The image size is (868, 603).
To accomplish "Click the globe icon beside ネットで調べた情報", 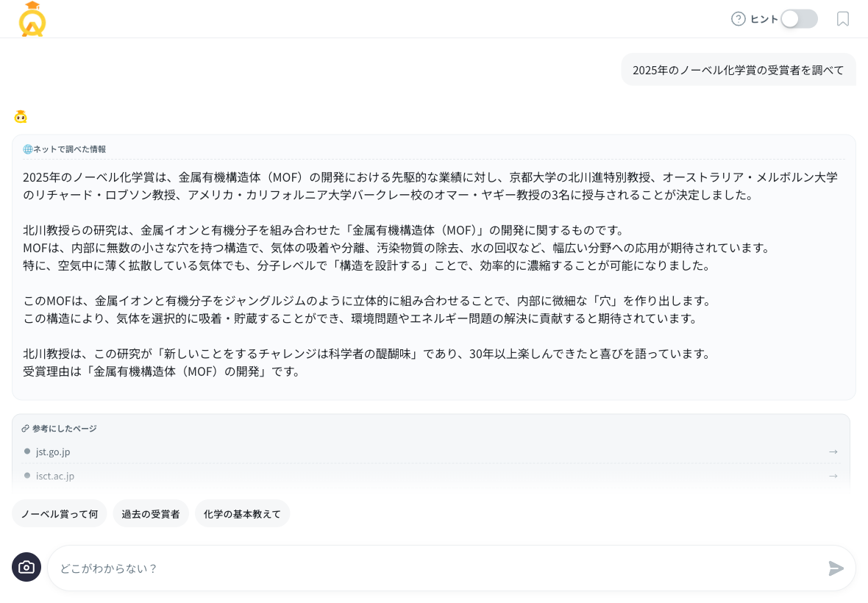I will [28, 149].
